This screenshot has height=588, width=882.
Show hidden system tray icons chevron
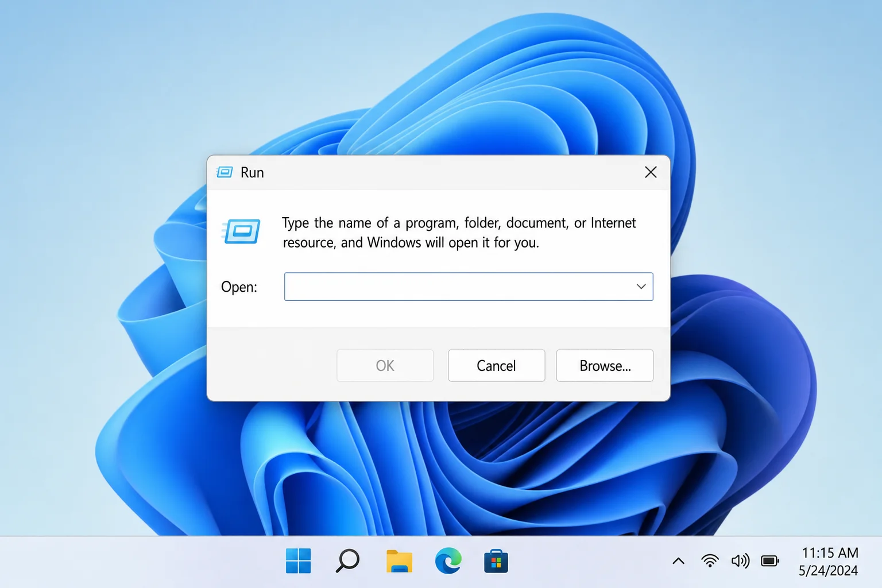coord(678,561)
